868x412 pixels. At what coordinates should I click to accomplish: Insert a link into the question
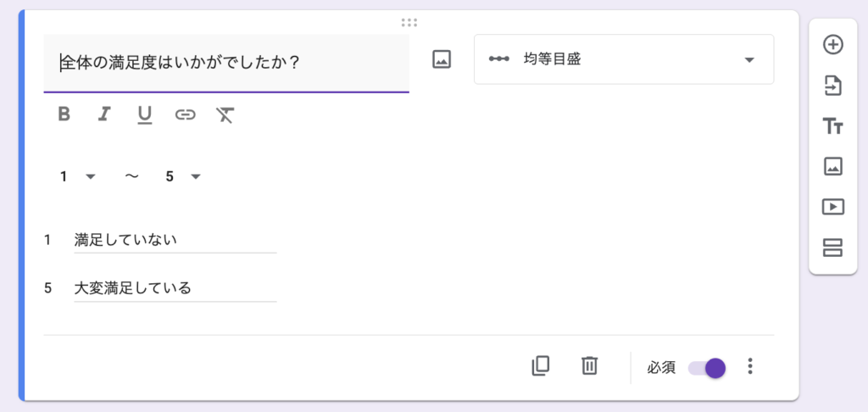click(185, 114)
